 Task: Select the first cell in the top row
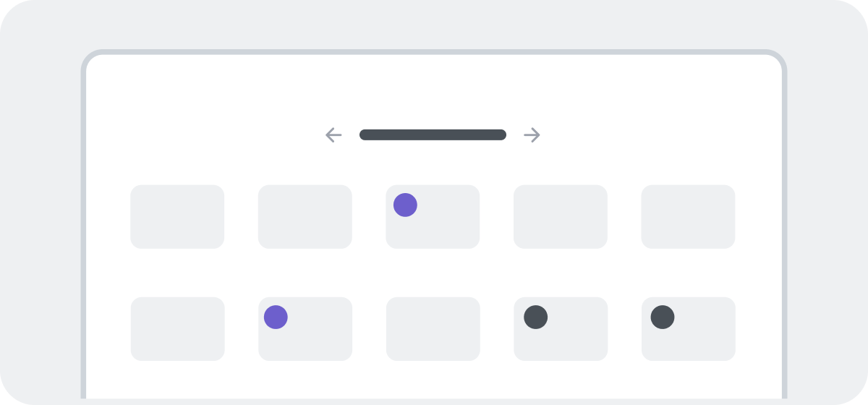[177, 217]
